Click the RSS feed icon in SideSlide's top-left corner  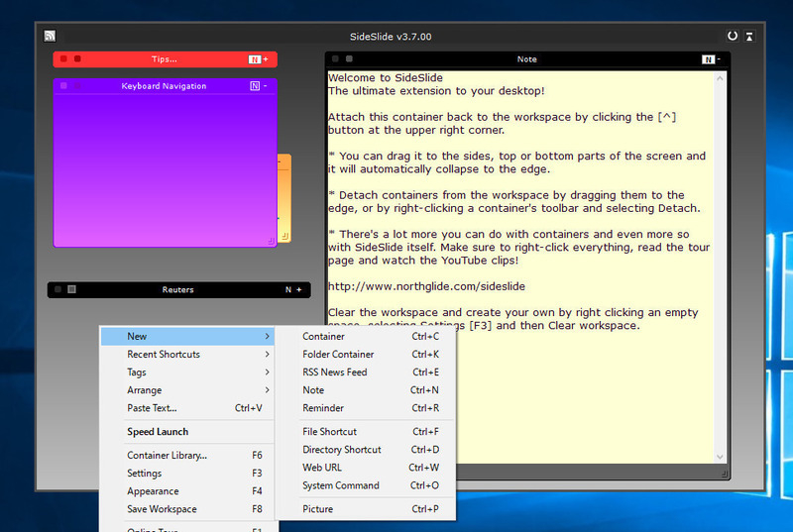click(50, 37)
